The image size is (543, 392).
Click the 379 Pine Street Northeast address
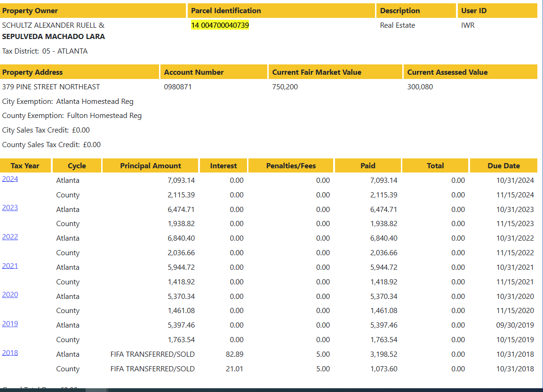pyautogui.click(x=51, y=87)
